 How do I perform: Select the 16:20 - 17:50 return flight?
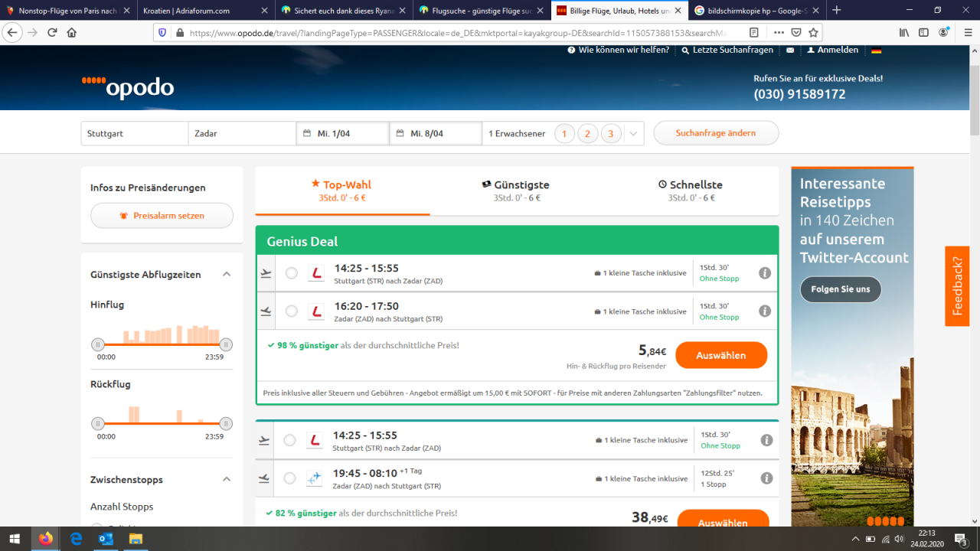291,311
